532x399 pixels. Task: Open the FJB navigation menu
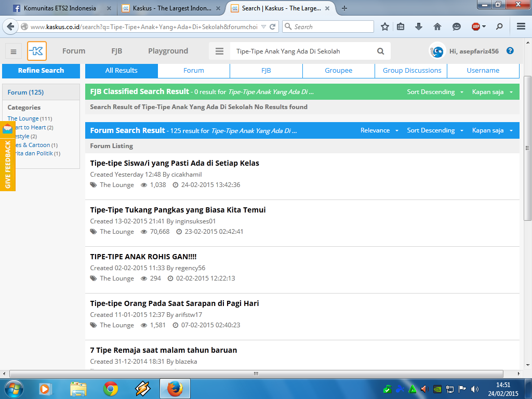pos(117,51)
